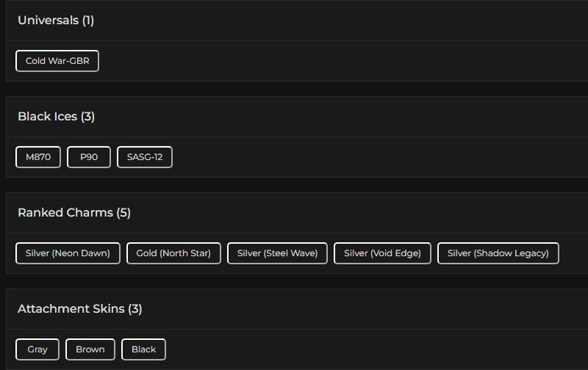
Task: Select the P90 Black Ice tag
Action: [89, 157]
